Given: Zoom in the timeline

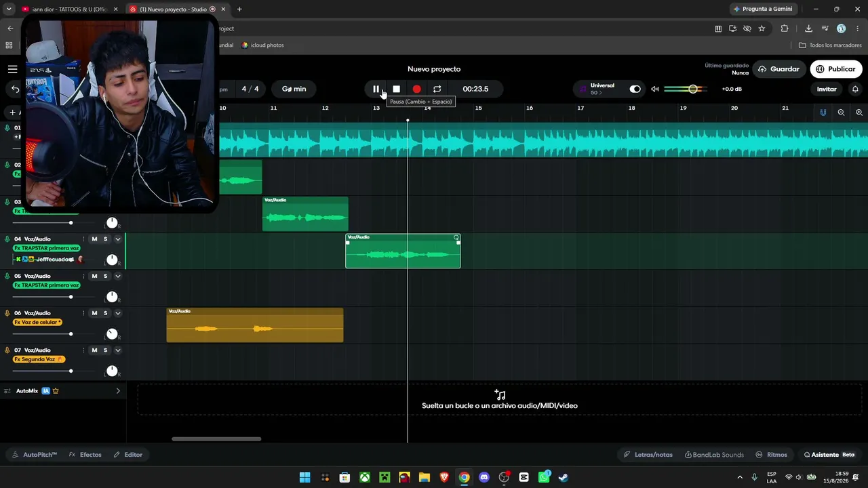Looking at the screenshot, I should pyautogui.click(x=859, y=113).
